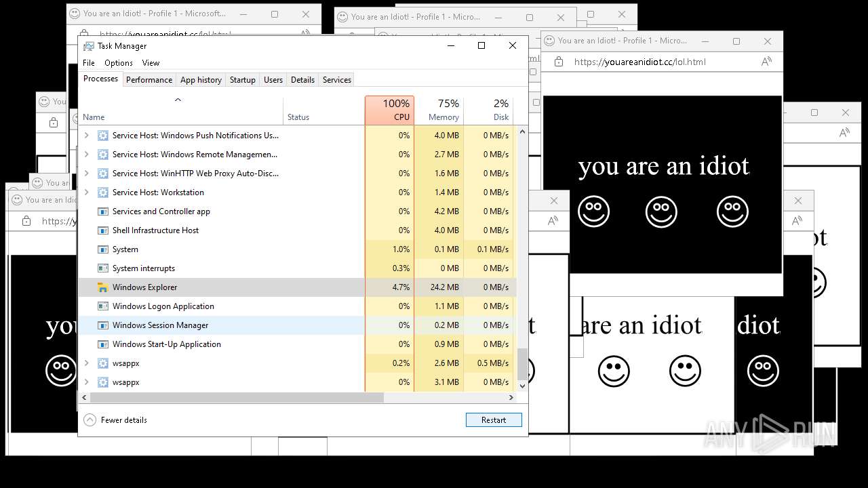Screen dimensions: 868x488
Task: Maximize the lol.html browser window at right
Action: coord(736,41)
